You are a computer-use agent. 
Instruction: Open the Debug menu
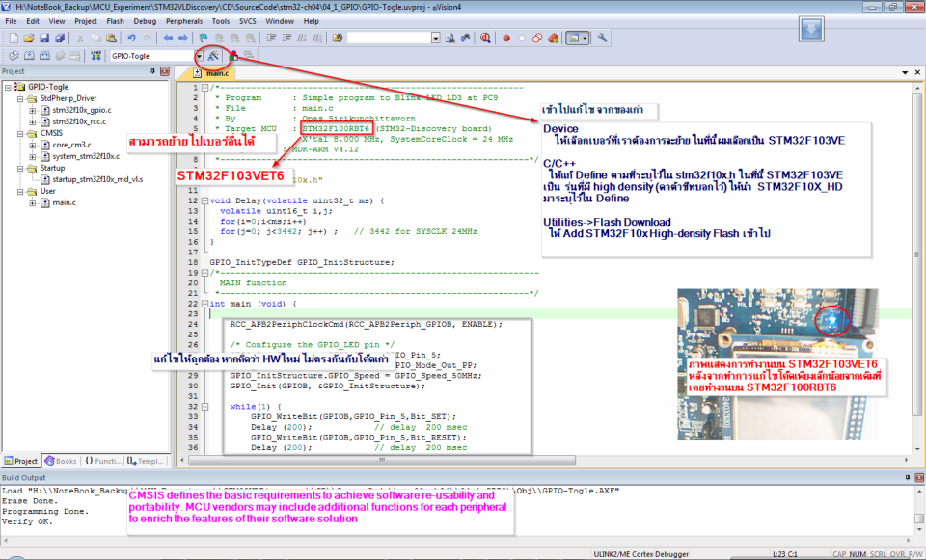[145, 21]
